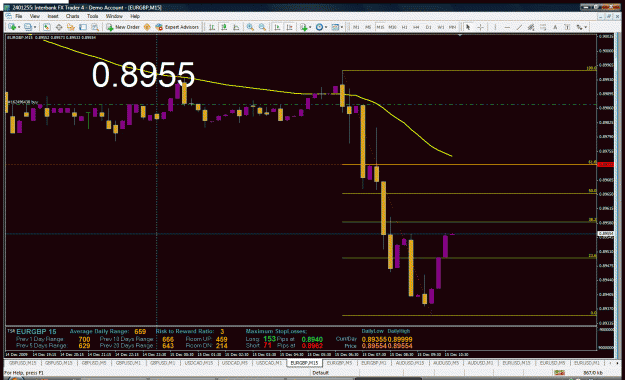Open the Profiles tool
625x380 pixels.
pos(28,27)
